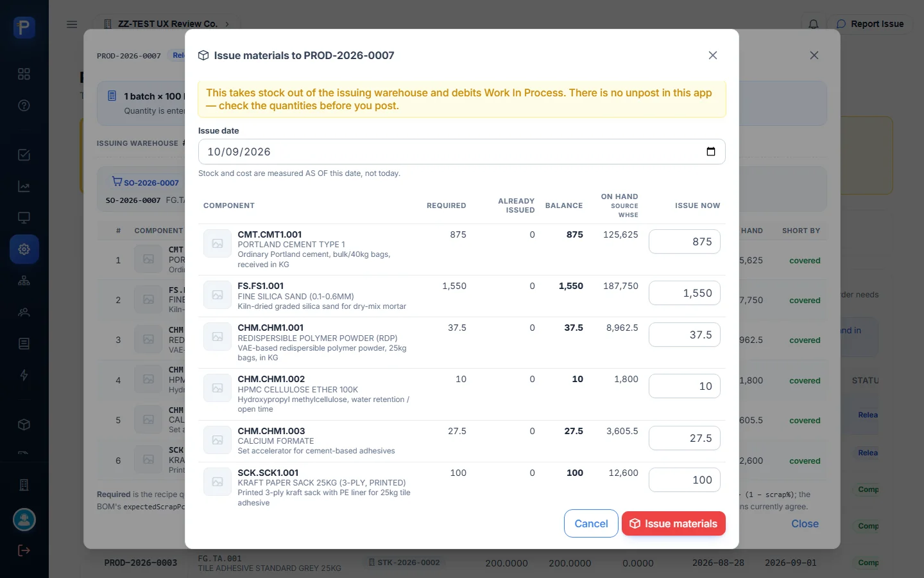Open the user avatar profile icon

pos(24,520)
